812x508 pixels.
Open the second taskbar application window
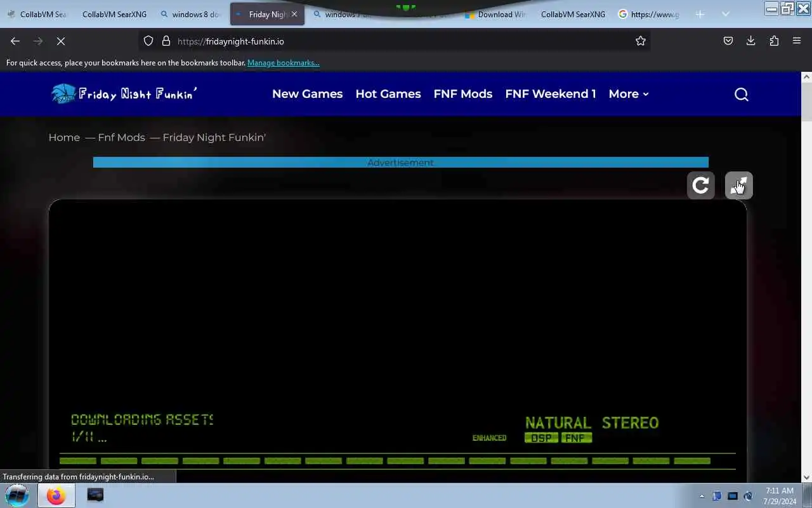95,495
